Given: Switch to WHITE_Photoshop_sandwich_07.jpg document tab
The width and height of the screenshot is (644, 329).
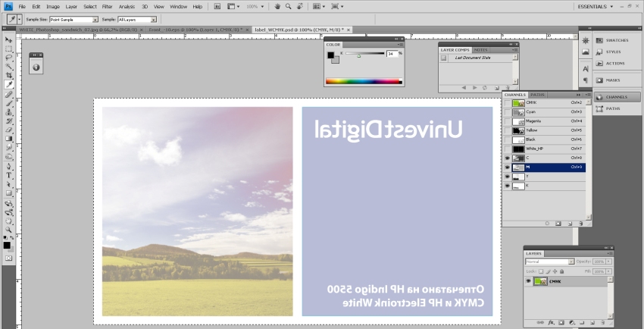Looking at the screenshot, I should 80,30.
